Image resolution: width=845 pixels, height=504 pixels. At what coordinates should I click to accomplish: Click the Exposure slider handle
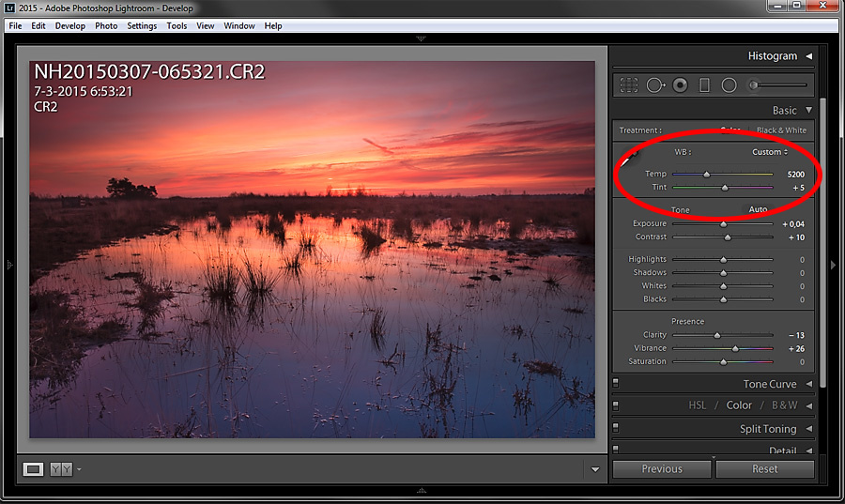point(723,224)
